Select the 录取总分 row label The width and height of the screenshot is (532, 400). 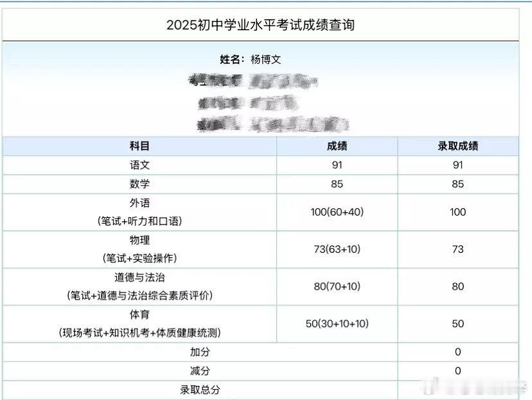[200, 390]
